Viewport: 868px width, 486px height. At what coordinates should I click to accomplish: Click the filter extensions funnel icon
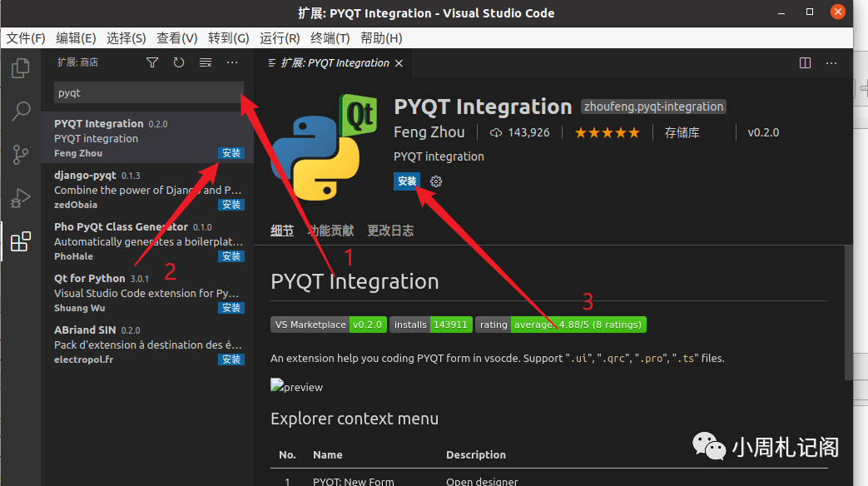pyautogui.click(x=152, y=62)
